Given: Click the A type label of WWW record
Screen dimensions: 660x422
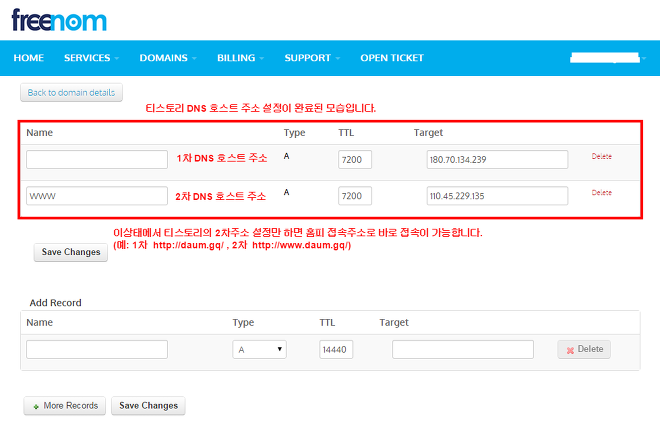Looking at the screenshot, I should coord(286,192).
